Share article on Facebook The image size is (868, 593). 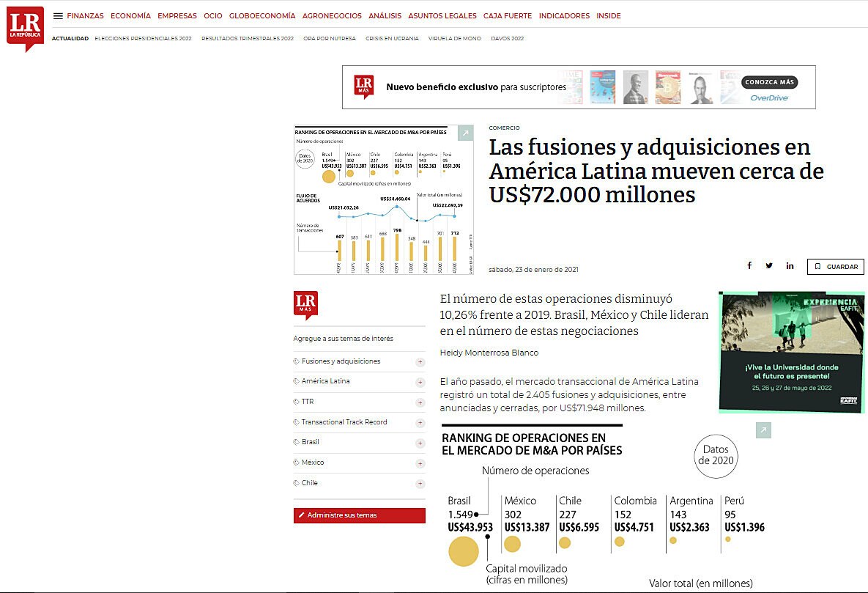tap(749, 265)
